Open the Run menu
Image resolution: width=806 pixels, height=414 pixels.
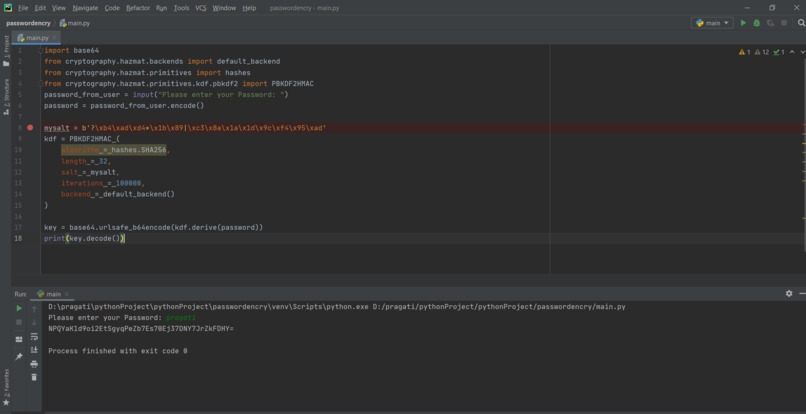pos(161,8)
